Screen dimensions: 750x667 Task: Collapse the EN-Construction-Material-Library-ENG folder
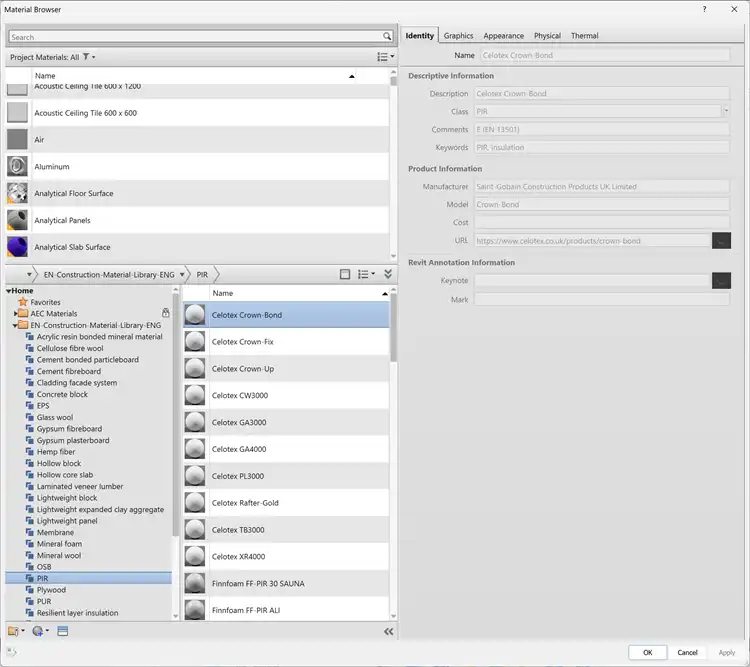click(x=15, y=325)
